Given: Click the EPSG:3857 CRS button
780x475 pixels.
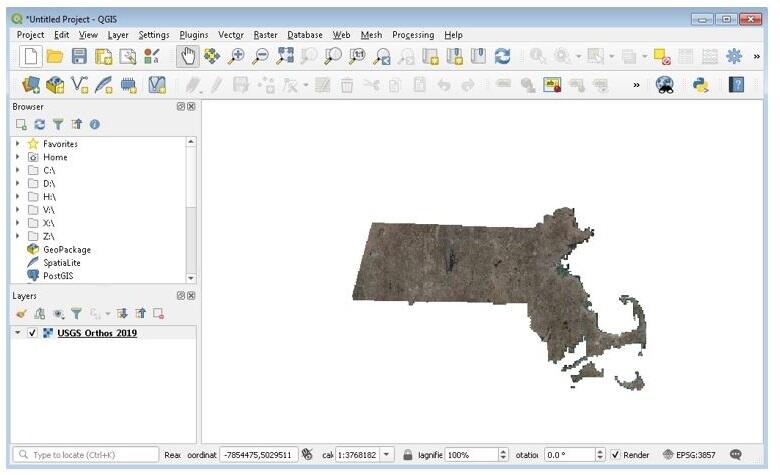Looking at the screenshot, I should pyautogui.click(x=691, y=454).
